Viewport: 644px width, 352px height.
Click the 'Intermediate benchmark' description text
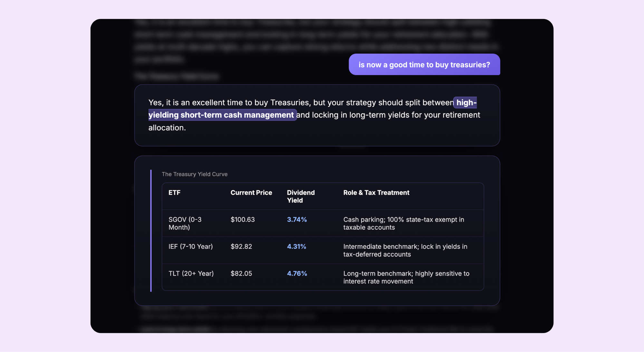(405, 250)
